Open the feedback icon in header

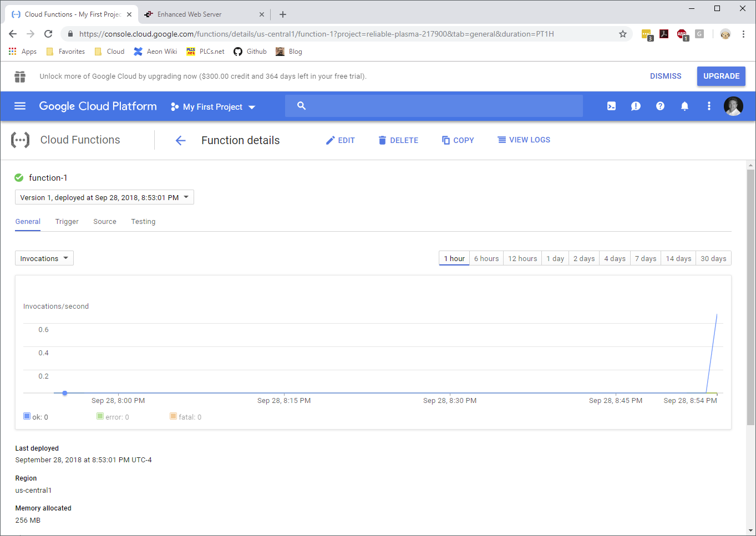click(636, 106)
